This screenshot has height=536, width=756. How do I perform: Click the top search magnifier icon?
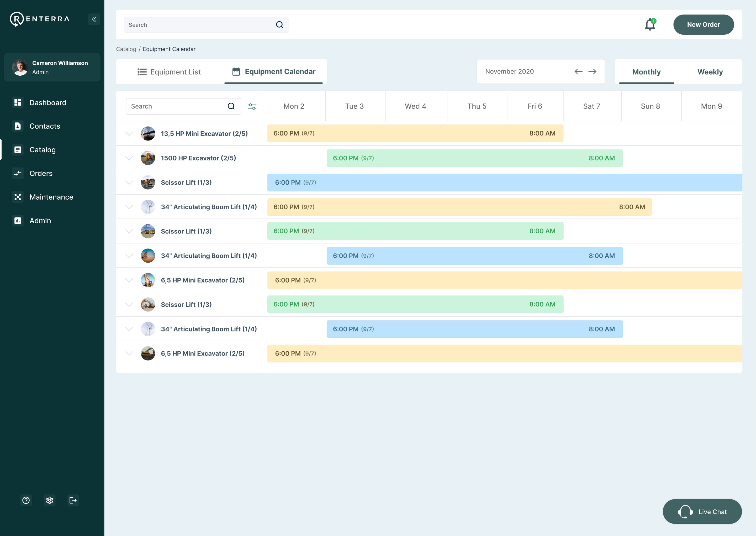pyautogui.click(x=279, y=25)
